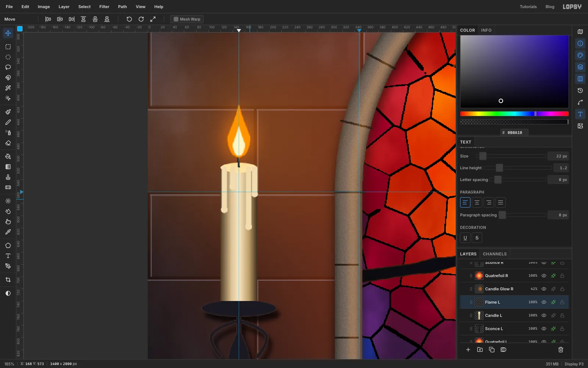Add a new layer with plus icon
The image size is (588, 368).
tap(468, 350)
